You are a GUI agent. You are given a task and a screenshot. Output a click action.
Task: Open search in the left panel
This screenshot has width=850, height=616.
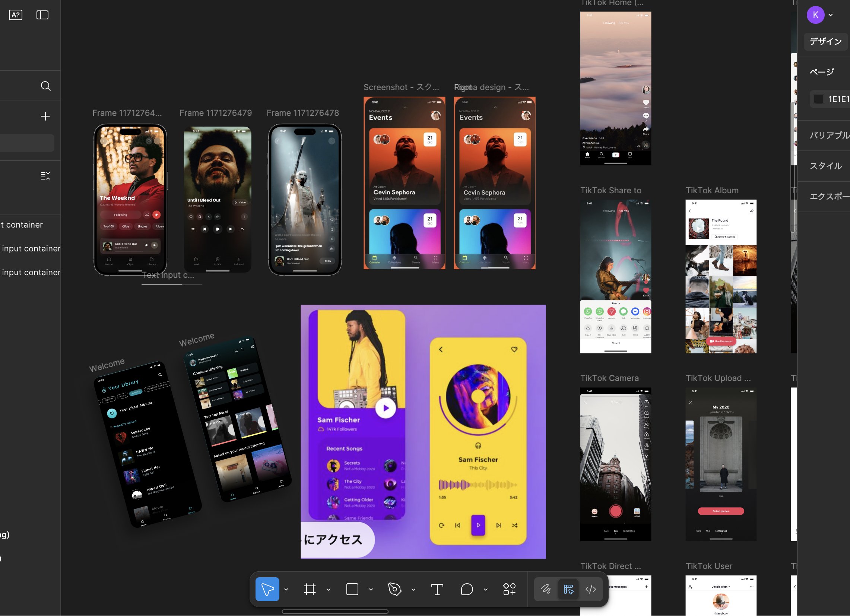tap(45, 86)
